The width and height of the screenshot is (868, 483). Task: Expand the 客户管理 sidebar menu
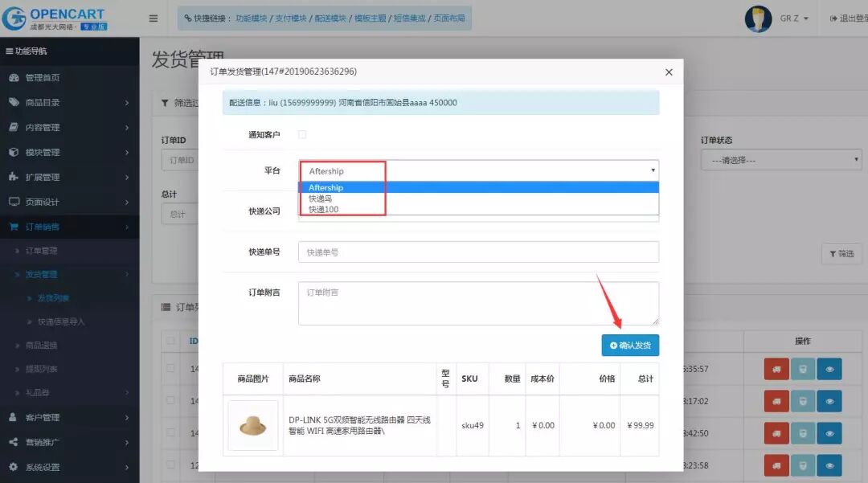[70, 417]
